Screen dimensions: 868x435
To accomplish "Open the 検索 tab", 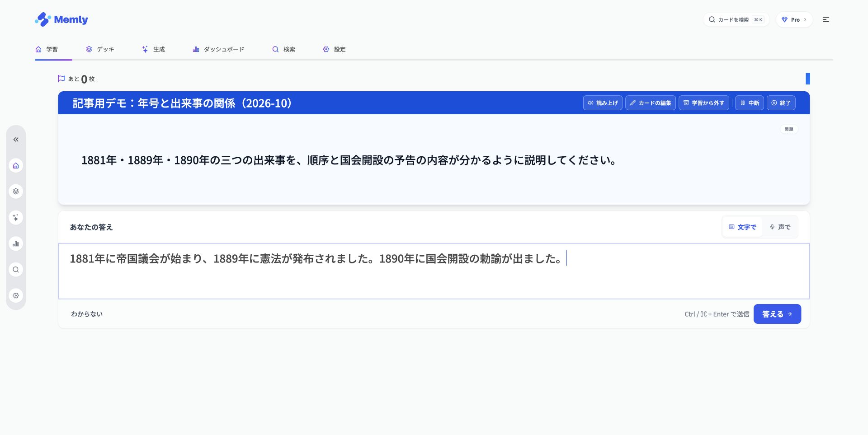I will pyautogui.click(x=283, y=49).
